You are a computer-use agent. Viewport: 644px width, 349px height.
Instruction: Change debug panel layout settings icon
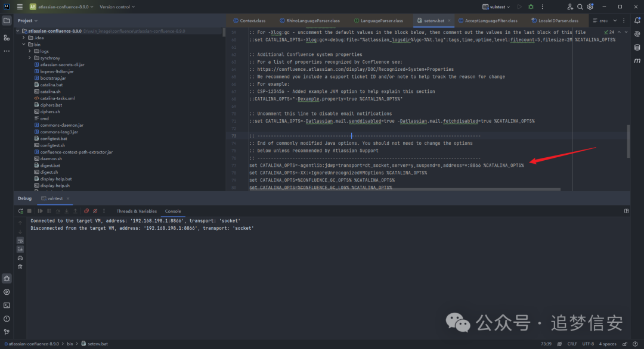point(626,211)
